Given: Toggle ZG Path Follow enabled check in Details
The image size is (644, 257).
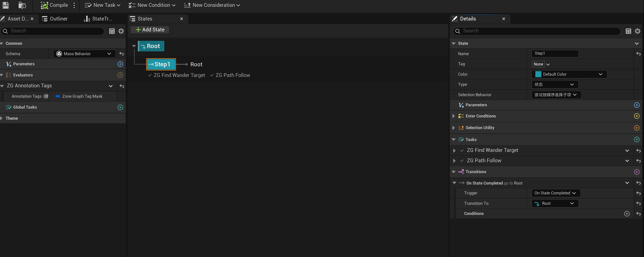Looking at the screenshot, I should click(462, 161).
